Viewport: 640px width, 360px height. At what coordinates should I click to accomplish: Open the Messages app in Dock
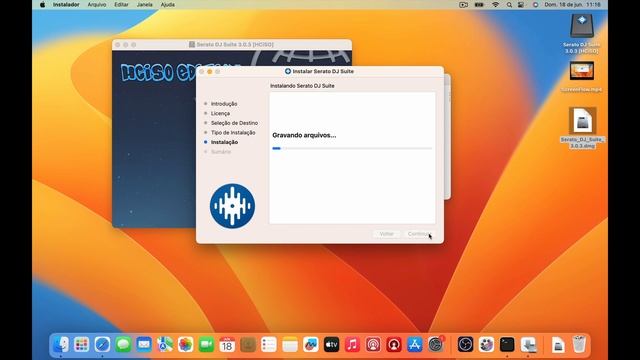pyautogui.click(x=123, y=344)
